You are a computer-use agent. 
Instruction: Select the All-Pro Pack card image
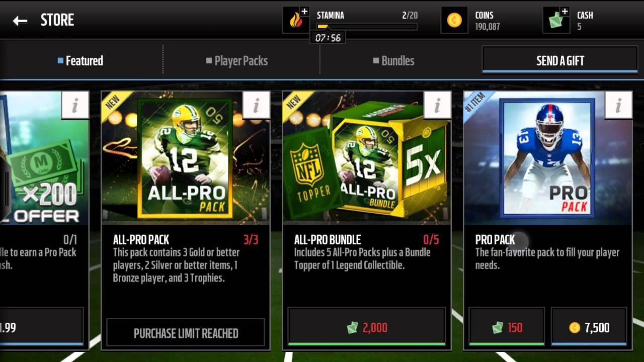[x=185, y=158]
